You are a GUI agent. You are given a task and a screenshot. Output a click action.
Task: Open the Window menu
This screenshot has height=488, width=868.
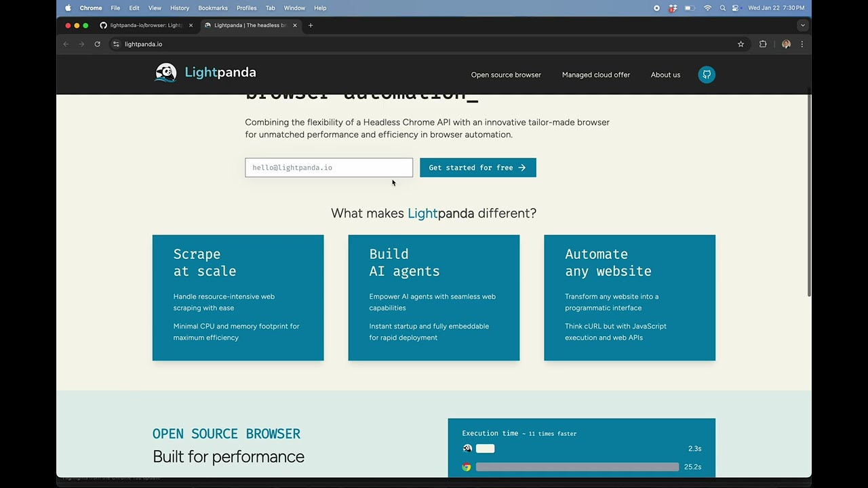(x=294, y=8)
